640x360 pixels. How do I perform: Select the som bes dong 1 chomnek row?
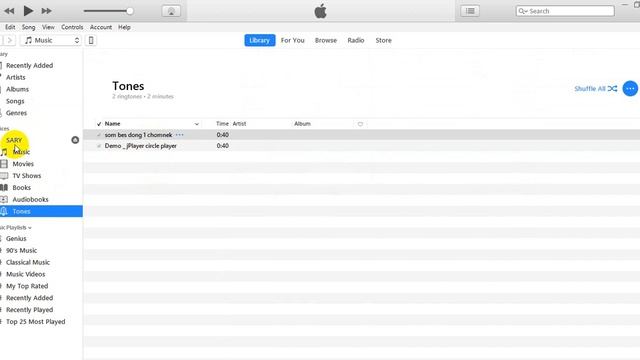pyautogui.click(x=362, y=135)
